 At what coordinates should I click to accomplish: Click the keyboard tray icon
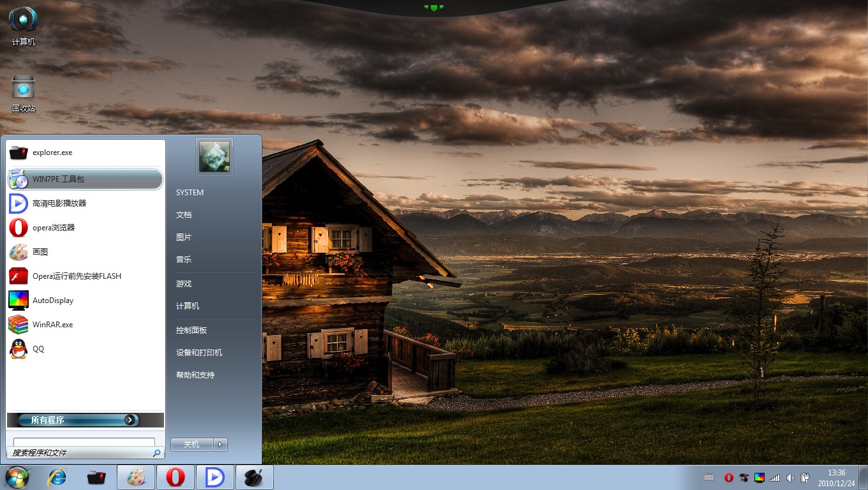point(710,477)
